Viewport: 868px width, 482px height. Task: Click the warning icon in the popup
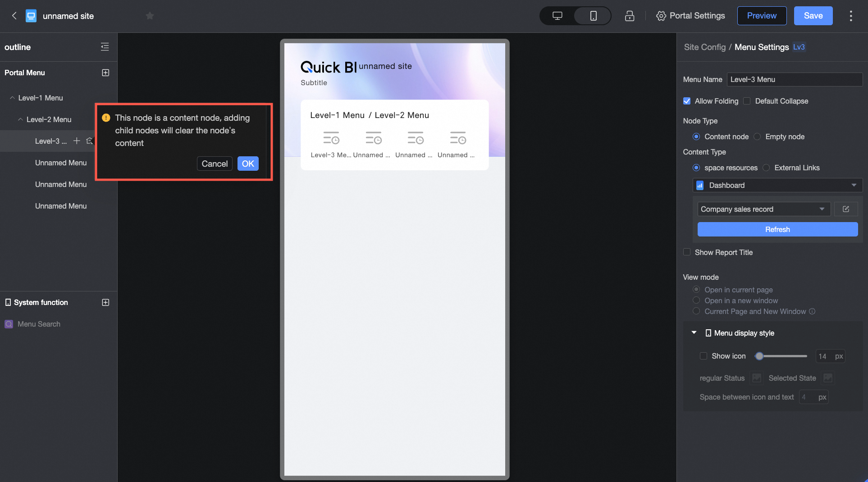[x=106, y=118]
